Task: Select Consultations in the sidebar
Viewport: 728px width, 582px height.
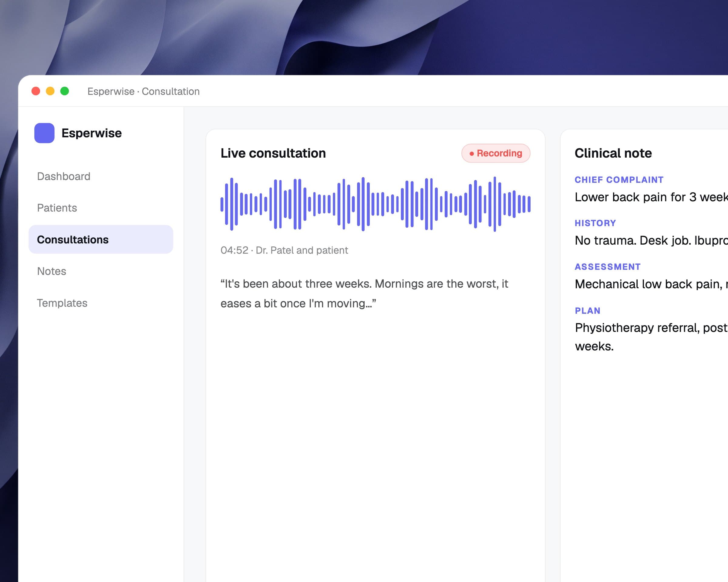Action: click(x=101, y=239)
